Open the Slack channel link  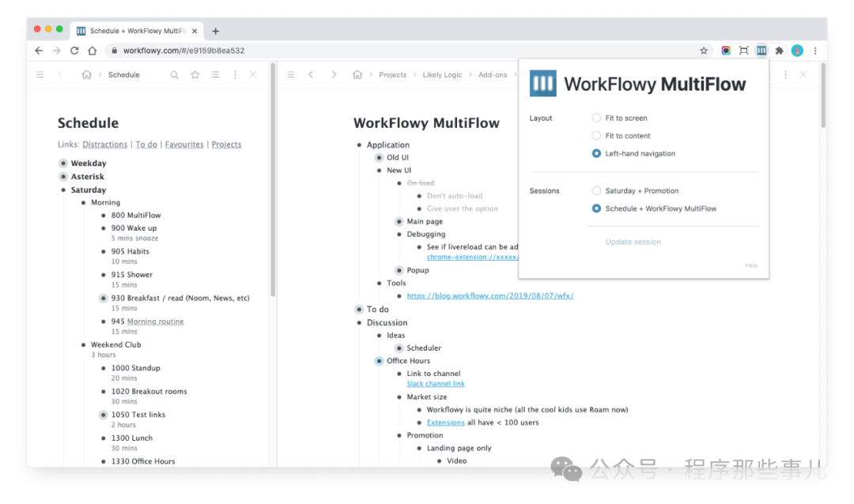tap(436, 384)
